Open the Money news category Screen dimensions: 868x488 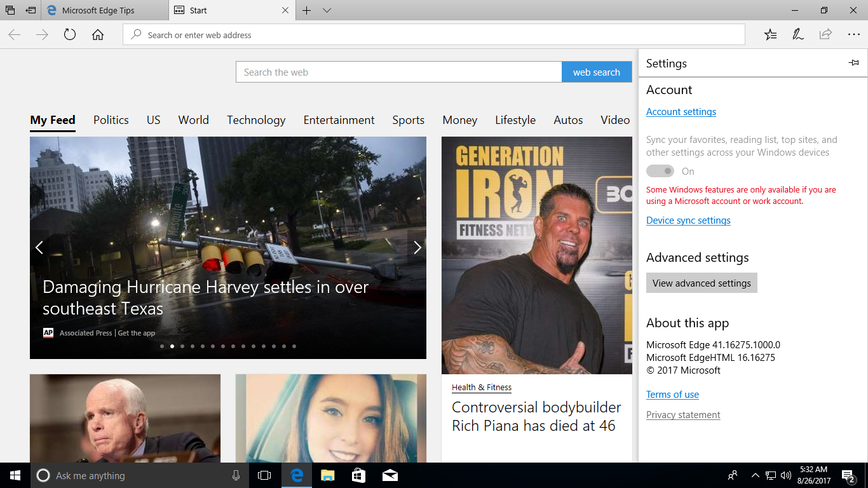(460, 120)
